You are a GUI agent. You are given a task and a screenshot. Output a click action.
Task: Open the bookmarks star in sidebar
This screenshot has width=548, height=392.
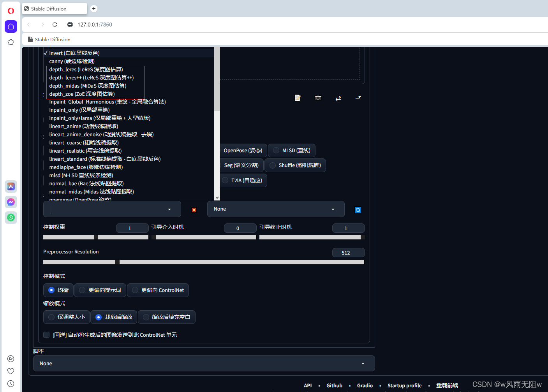[11, 42]
